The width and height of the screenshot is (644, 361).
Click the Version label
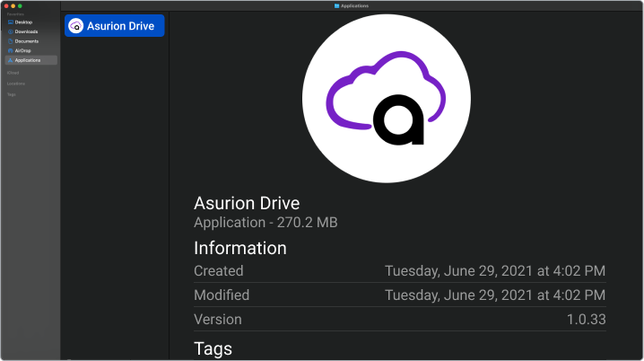tap(218, 319)
